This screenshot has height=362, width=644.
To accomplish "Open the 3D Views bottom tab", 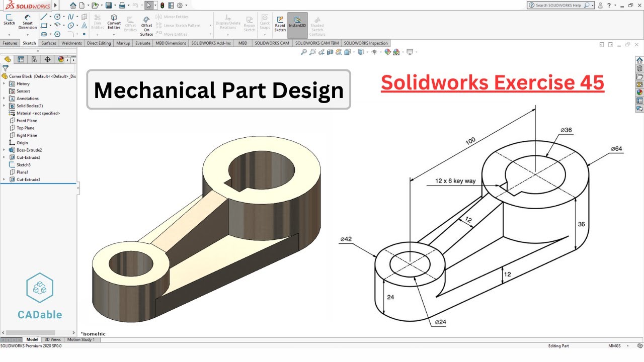I will coord(53,340).
